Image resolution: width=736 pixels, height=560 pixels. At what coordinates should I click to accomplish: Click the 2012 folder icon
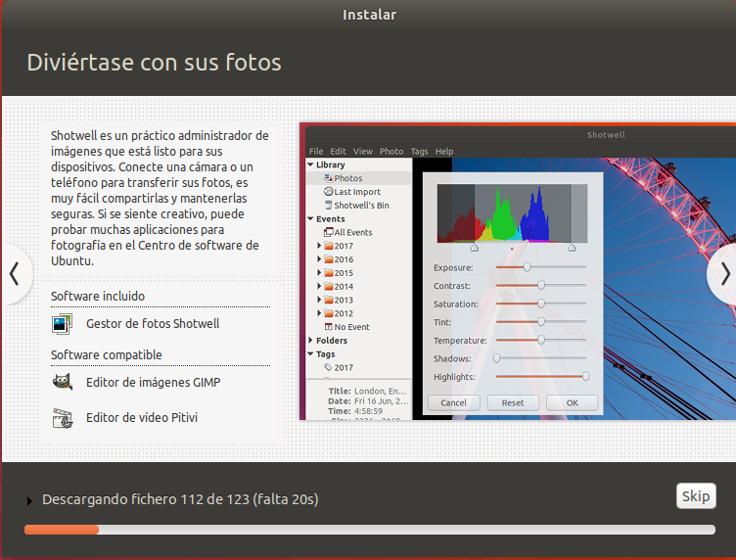pos(329,313)
